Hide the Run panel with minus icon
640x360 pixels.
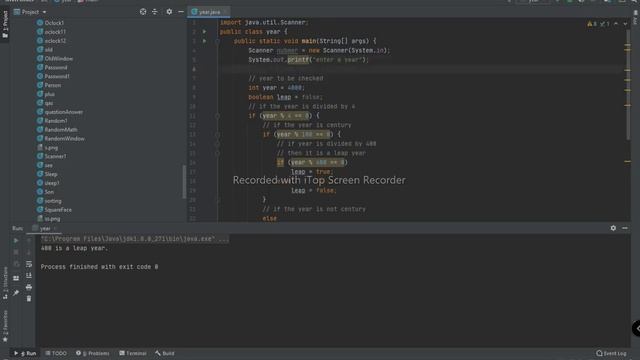(x=625, y=228)
